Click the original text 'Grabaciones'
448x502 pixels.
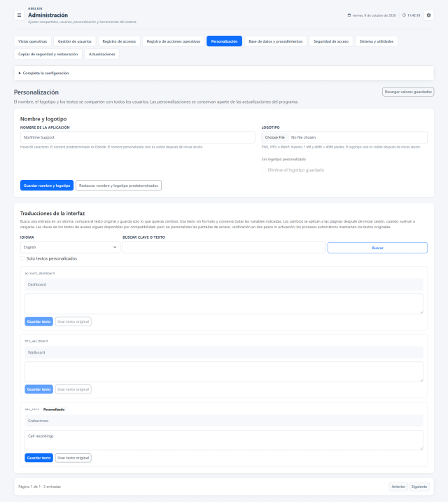[38, 421]
